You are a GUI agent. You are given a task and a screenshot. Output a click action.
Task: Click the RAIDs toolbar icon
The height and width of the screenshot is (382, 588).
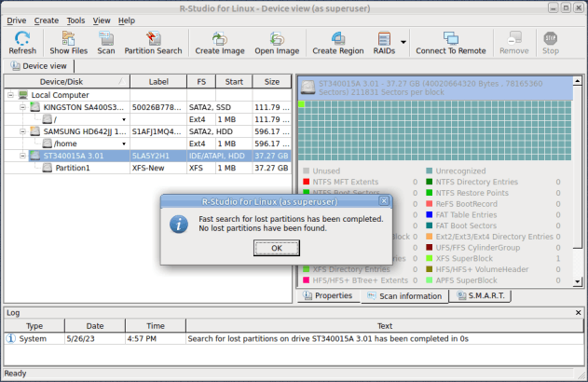pyautogui.click(x=384, y=43)
